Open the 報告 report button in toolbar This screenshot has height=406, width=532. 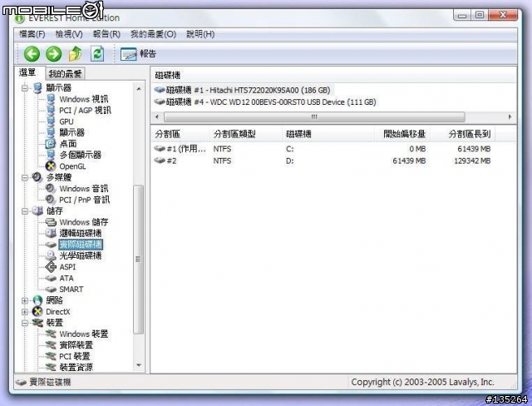coord(139,53)
